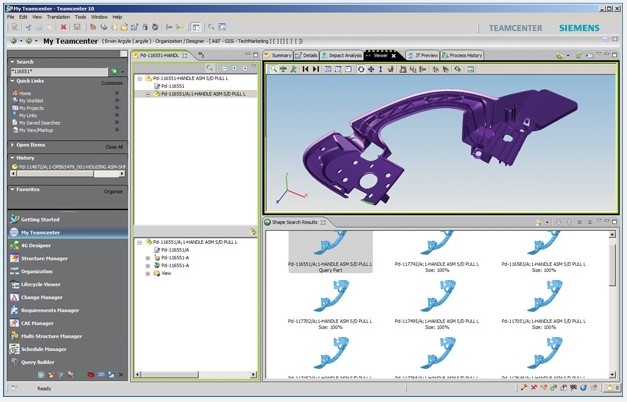Expand Pd-116551/A revision node in upper tree
The height and width of the screenshot is (402, 627).
point(148,94)
